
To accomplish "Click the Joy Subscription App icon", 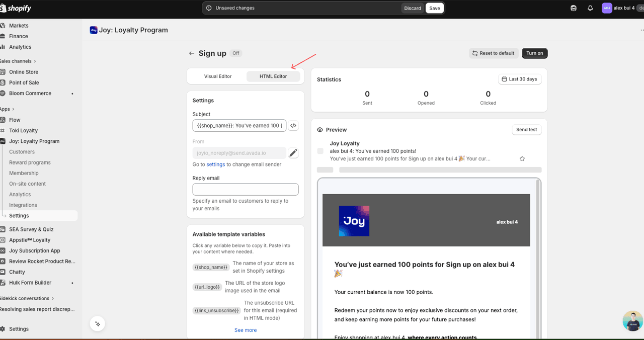I will pos(3,250).
